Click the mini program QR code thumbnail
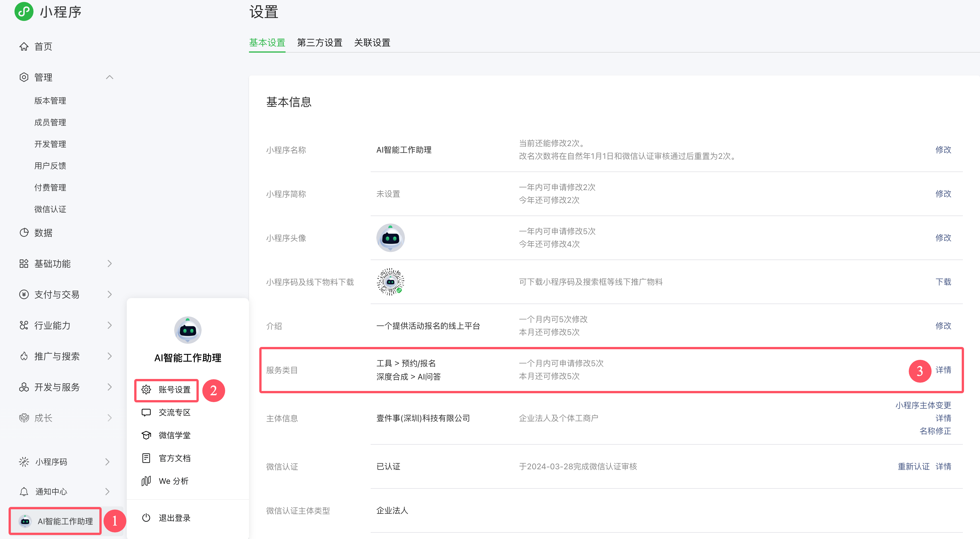The image size is (980, 539). pyautogui.click(x=390, y=282)
